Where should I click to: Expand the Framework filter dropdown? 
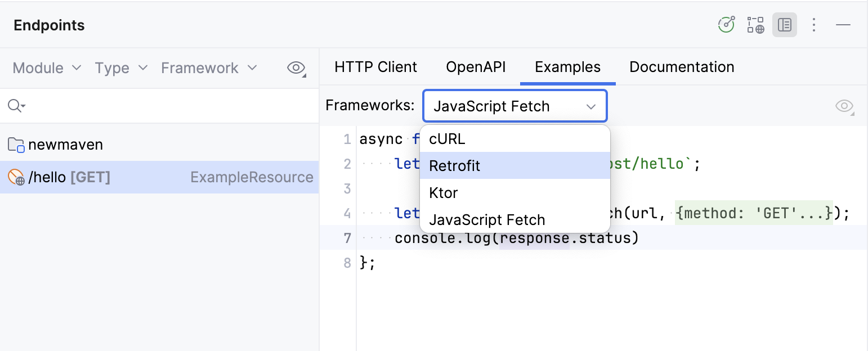pos(209,67)
